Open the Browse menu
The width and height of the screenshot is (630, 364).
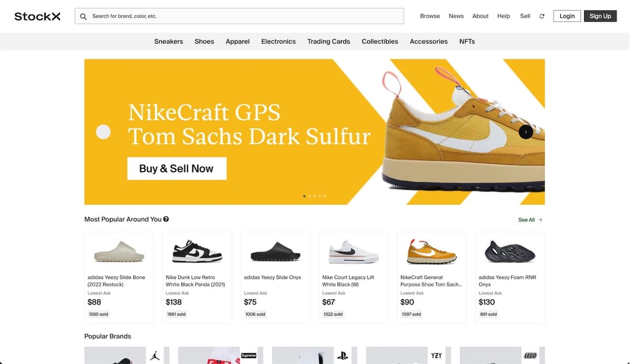pos(430,16)
